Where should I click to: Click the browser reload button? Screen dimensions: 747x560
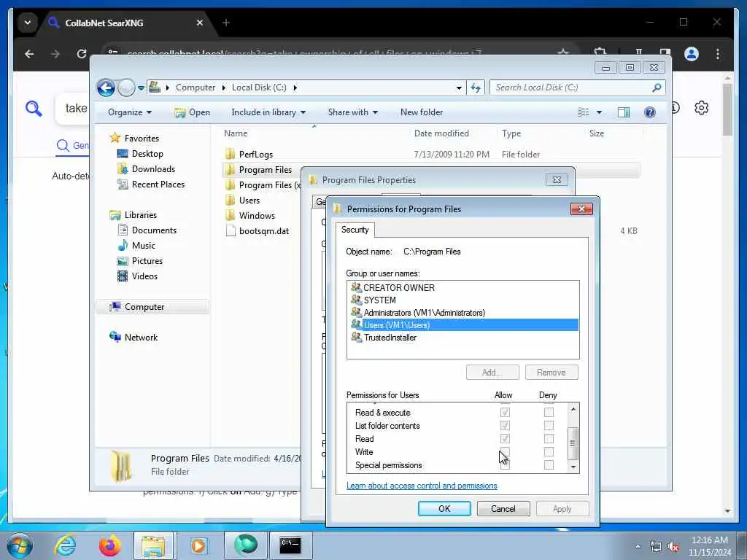82,54
